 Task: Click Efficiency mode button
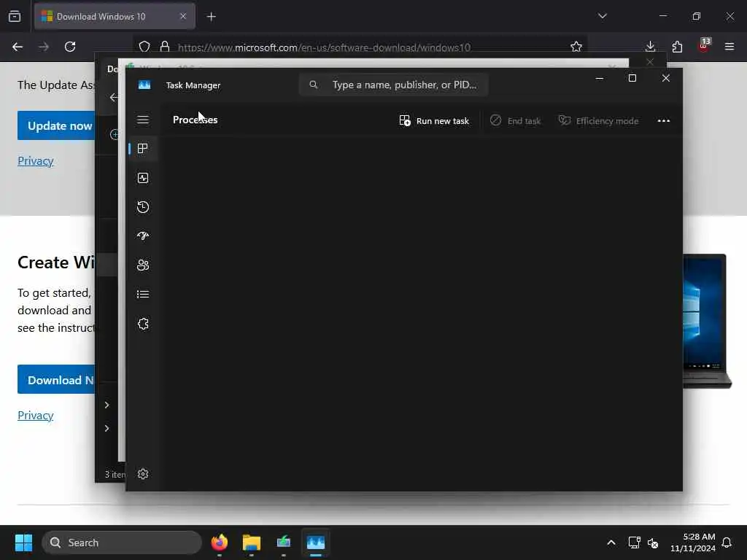point(598,121)
